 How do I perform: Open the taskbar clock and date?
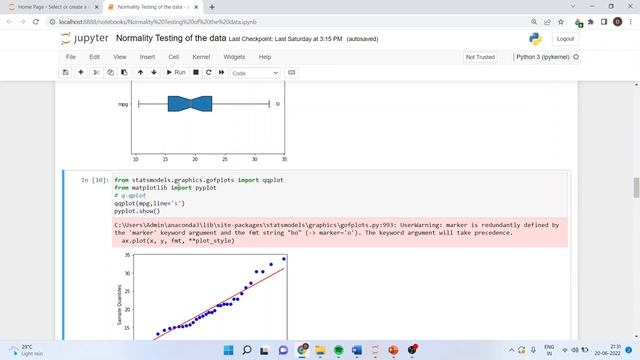(607, 350)
